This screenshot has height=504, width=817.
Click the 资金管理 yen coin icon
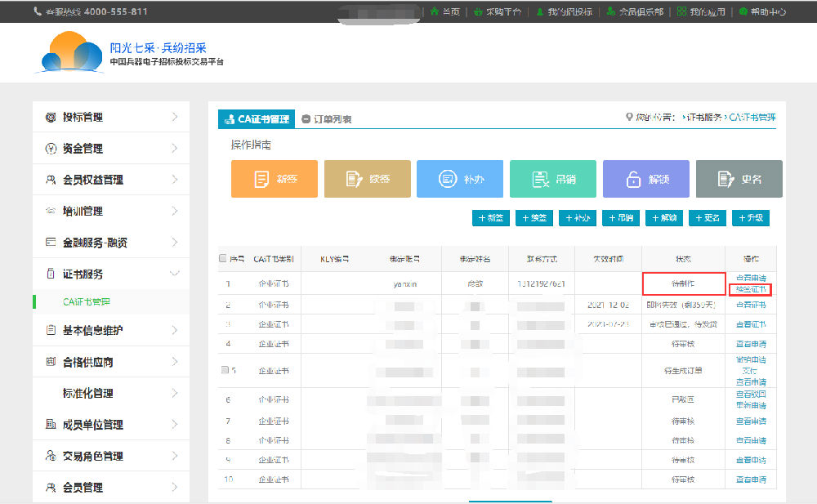coord(51,149)
